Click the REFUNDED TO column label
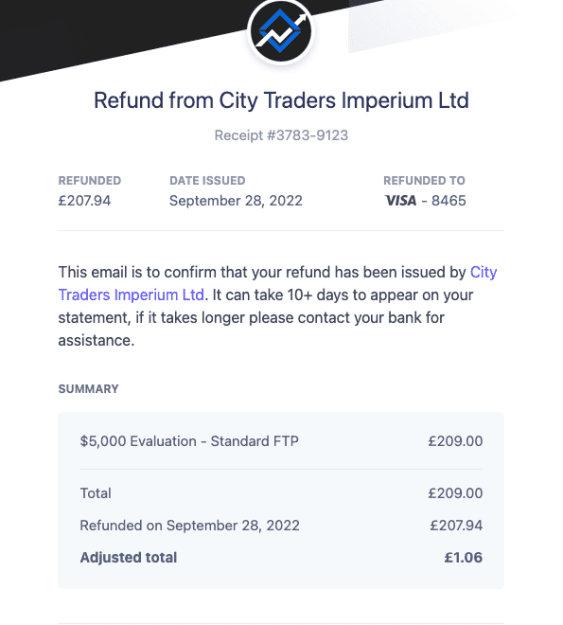The image size is (563, 625). 424,181
